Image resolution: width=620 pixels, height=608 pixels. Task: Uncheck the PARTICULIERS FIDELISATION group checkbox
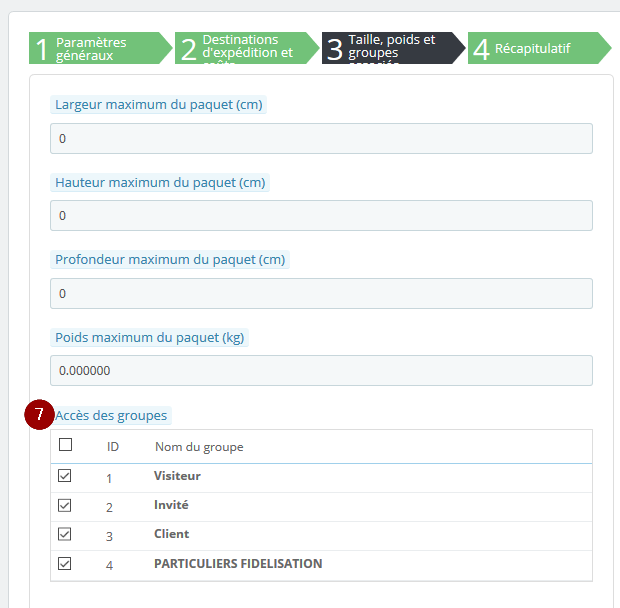(64, 563)
